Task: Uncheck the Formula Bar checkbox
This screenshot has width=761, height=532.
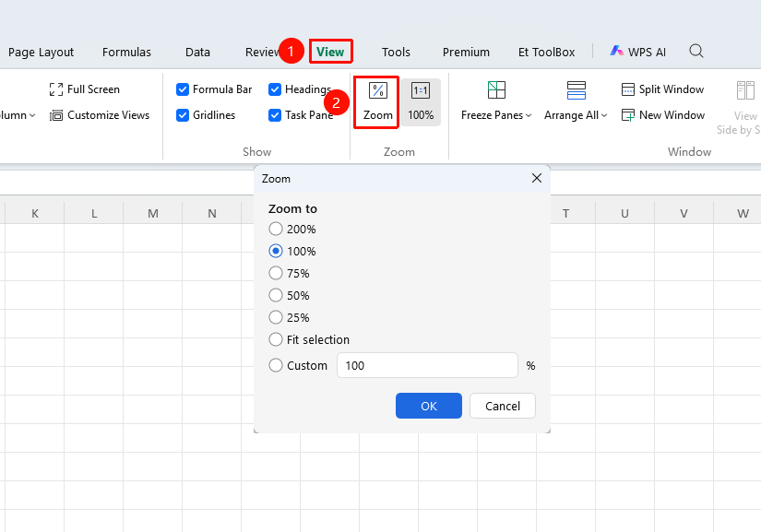Action: 183,89
